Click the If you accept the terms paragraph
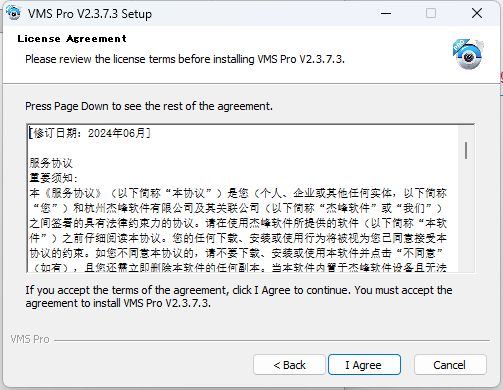503x390 pixels. click(239, 297)
